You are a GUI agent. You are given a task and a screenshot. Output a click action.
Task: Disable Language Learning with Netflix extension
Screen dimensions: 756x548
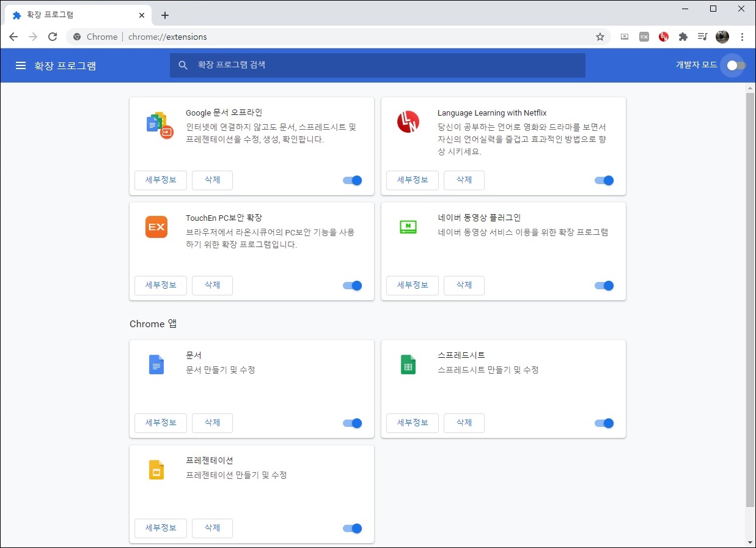coord(604,180)
